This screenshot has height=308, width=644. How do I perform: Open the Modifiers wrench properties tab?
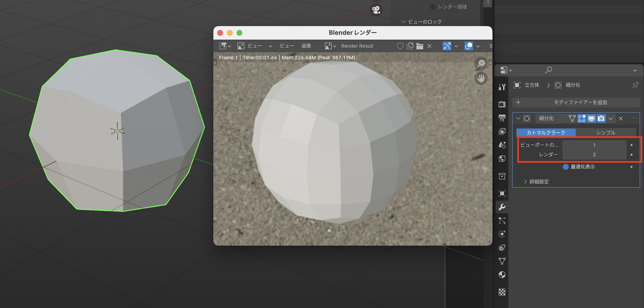click(x=502, y=207)
